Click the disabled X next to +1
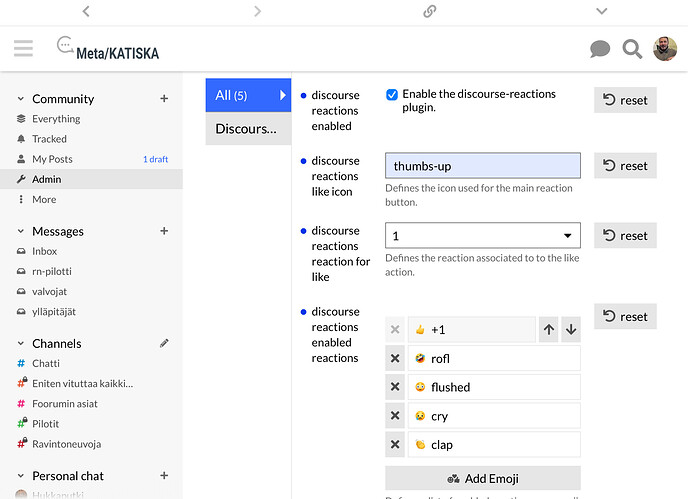The width and height of the screenshot is (688, 499). (395, 330)
